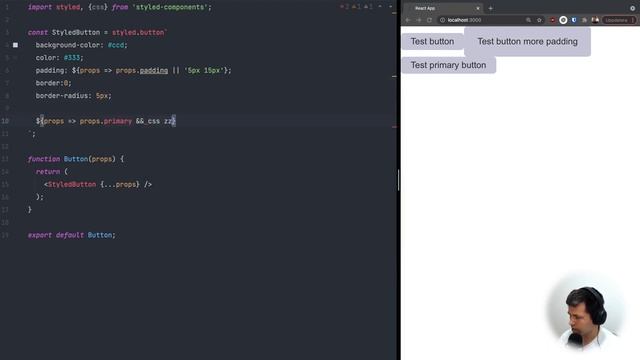Click 'border-radius' property

click(62, 96)
